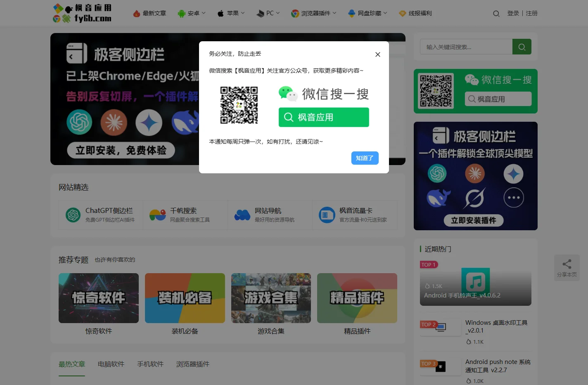Select the 浏览器插件 tab below topics
Viewport: 588px width, 385px height.
(193, 364)
